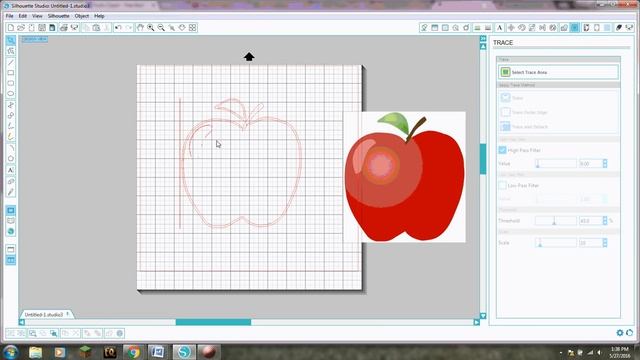
Task: Click the Trace Outer Edge button
Action: pyautogui.click(x=524, y=112)
